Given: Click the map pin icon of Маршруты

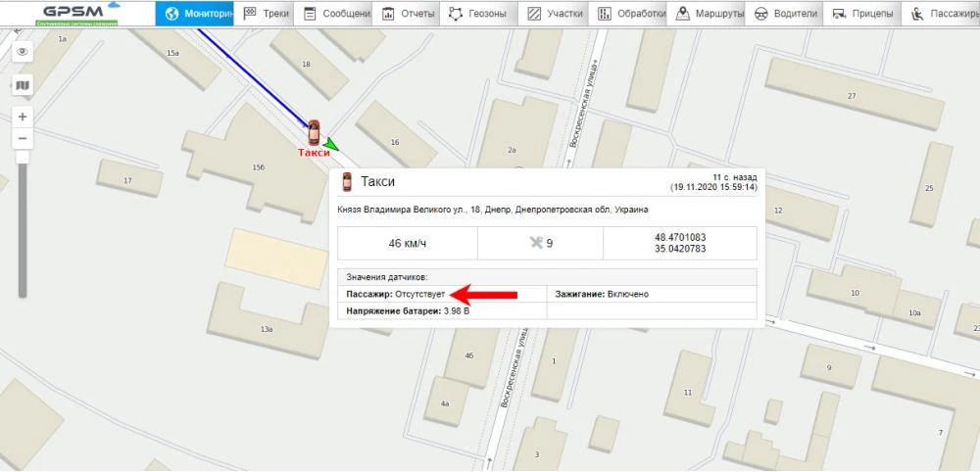Looking at the screenshot, I should coord(682,13).
